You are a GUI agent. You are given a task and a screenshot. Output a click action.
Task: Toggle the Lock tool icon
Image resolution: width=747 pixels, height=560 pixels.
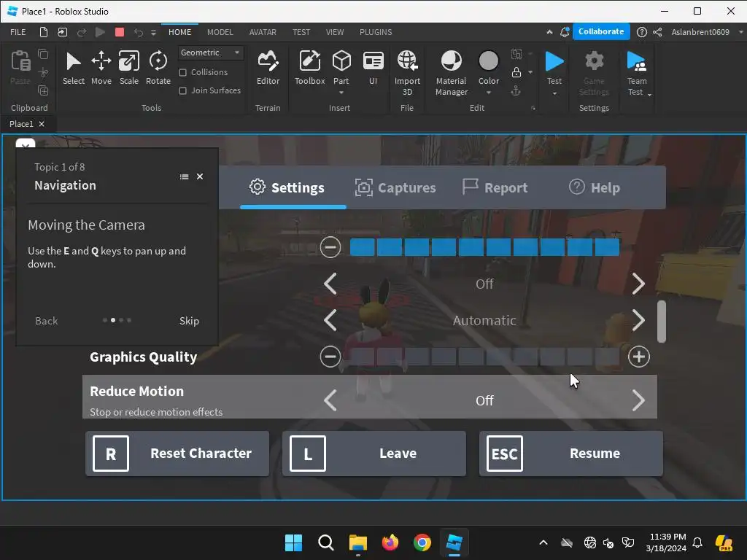pyautogui.click(x=516, y=72)
